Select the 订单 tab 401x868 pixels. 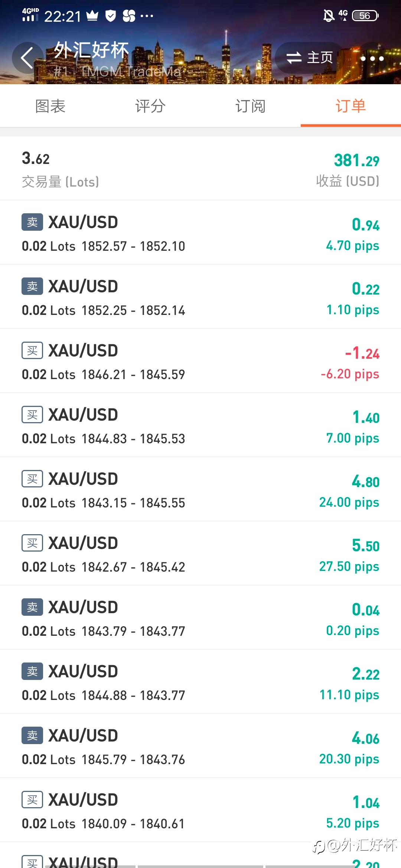tap(351, 106)
